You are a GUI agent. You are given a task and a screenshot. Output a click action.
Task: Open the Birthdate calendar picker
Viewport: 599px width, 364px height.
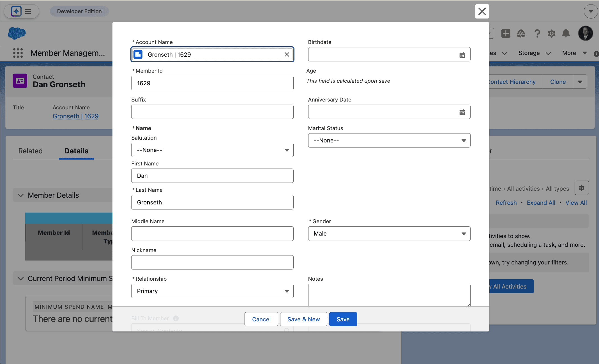(462, 55)
